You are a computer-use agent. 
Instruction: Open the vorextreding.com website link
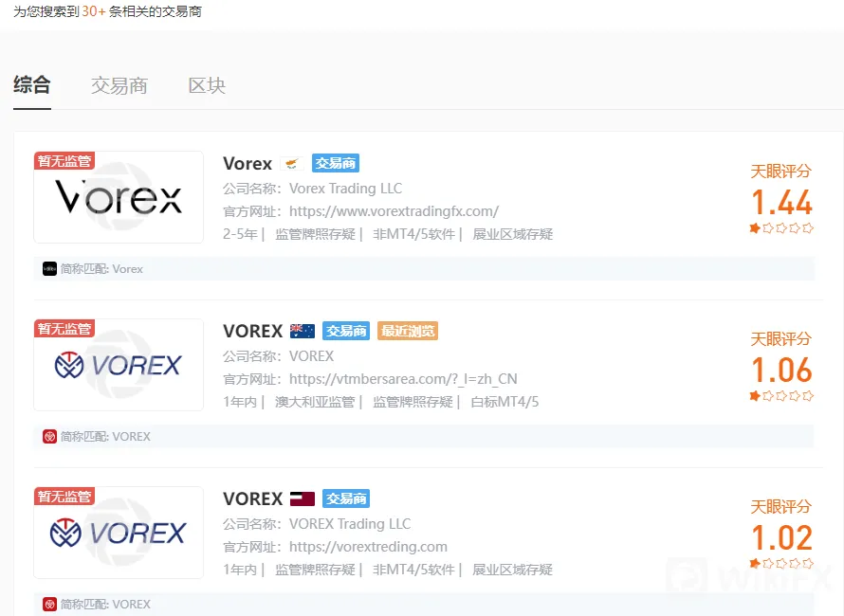click(368, 547)
